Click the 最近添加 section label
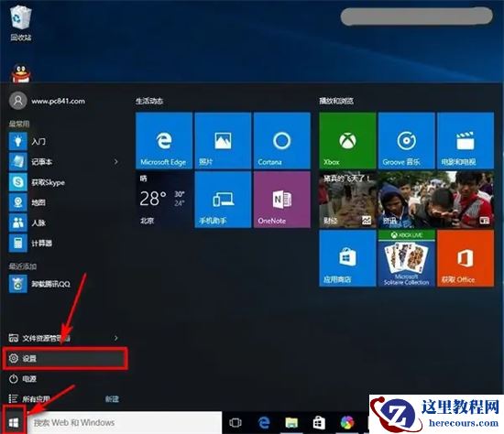 23,266
